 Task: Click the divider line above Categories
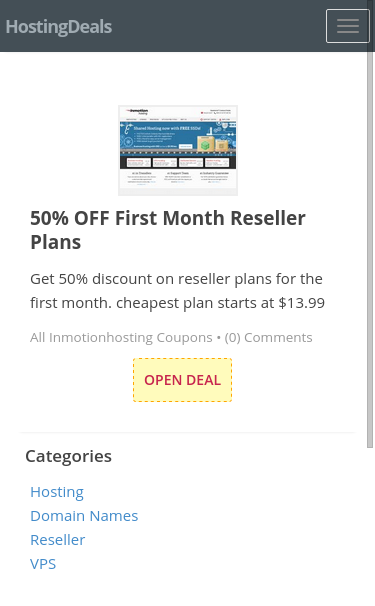click(x=188, y=432)
